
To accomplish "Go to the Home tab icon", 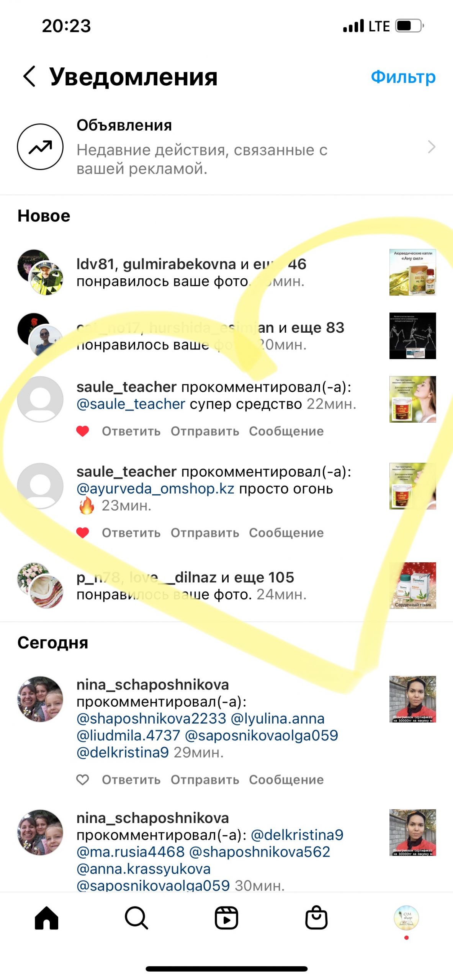I will (46, 918).
